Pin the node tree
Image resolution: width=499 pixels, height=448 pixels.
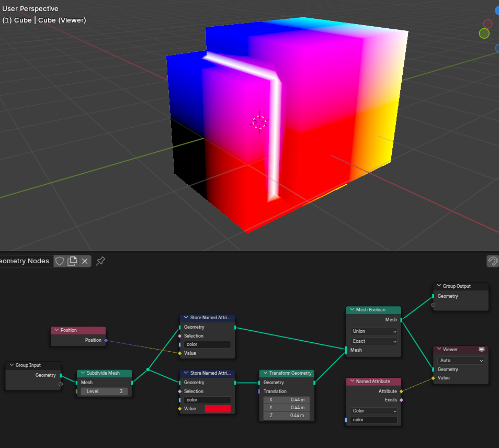click(x=100, y=261)
